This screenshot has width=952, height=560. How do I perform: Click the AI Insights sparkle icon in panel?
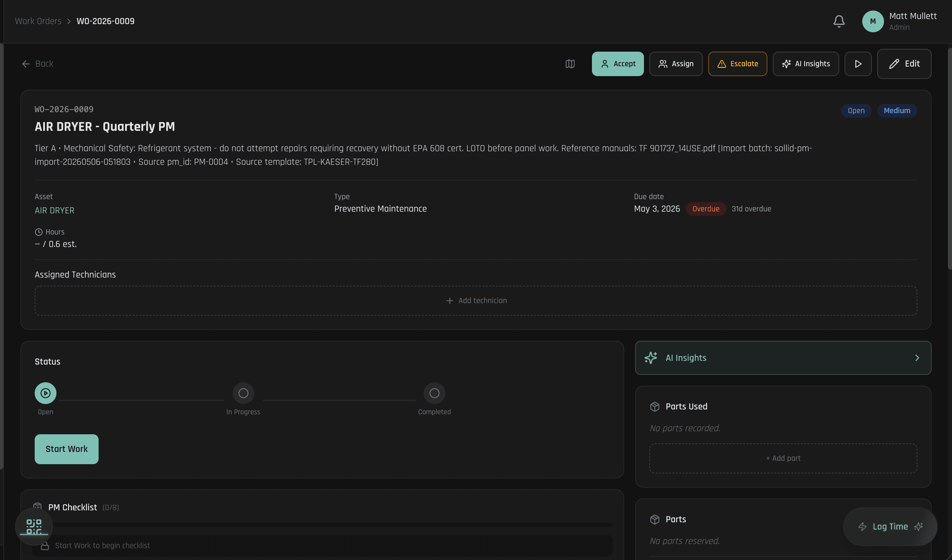point(650,357)
